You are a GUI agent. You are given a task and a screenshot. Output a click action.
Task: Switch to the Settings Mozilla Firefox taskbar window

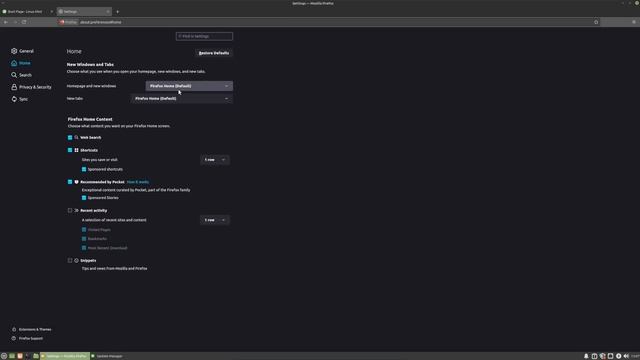65,356
